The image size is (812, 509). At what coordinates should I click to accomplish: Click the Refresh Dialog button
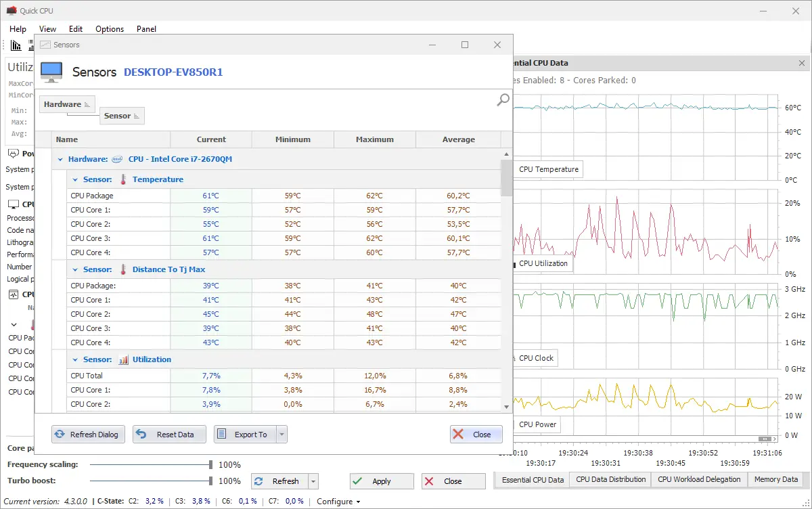coord(87,435)
